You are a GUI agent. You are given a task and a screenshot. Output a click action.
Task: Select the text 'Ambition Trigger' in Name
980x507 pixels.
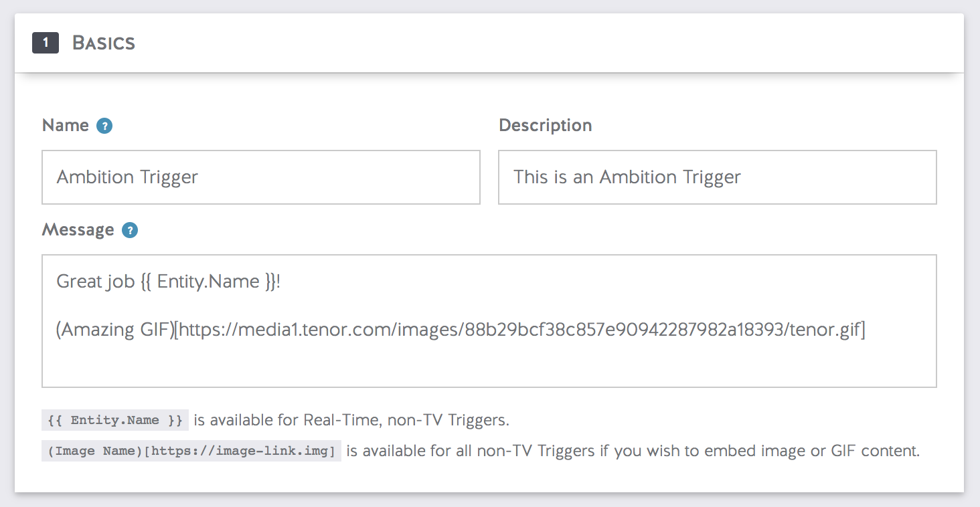point(127,177)
